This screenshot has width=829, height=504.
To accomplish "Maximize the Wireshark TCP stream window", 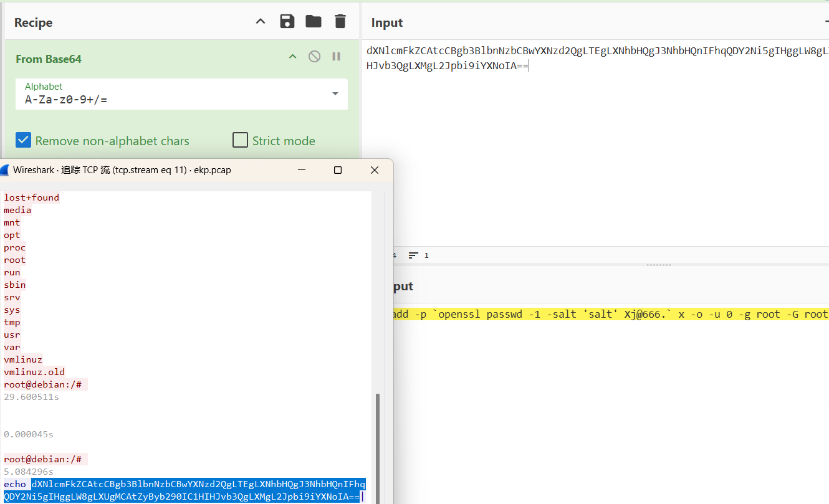I will click(338, 170).
